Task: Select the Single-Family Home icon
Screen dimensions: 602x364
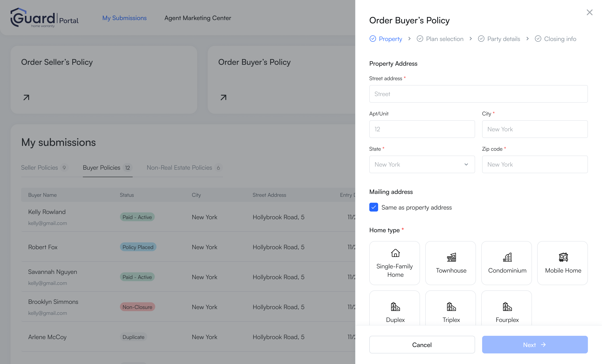Action: point(395,253)
